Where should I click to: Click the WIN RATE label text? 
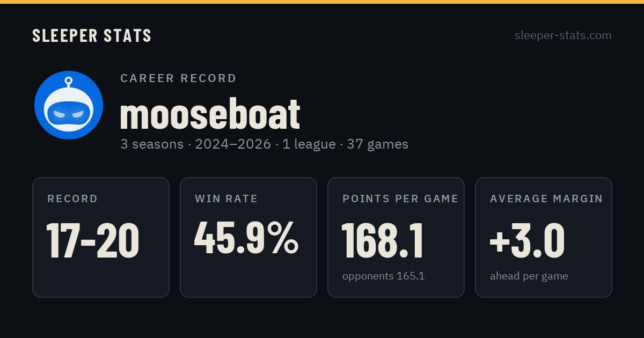[226, 199]
